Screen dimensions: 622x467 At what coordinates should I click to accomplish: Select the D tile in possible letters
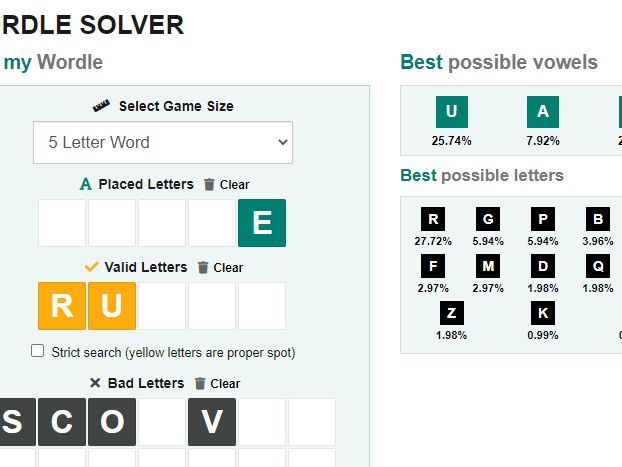tap(543, 266)
